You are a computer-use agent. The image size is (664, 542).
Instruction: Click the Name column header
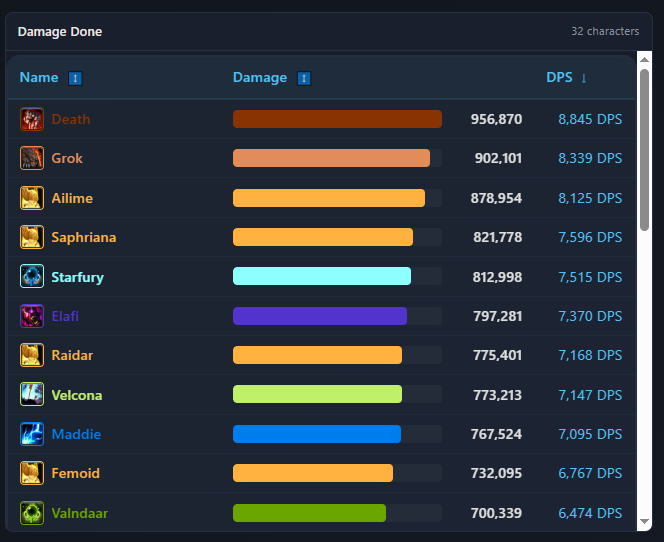(39, 77)
